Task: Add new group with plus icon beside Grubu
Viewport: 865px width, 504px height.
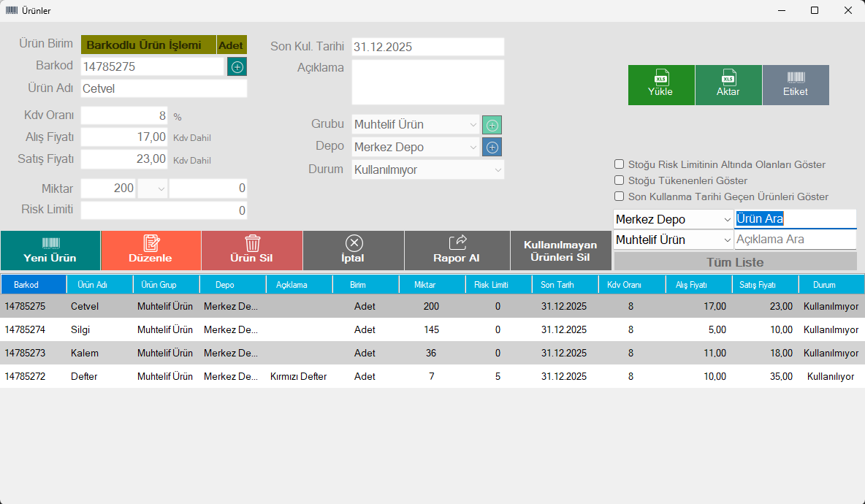Action: click(x=492, y=125)
